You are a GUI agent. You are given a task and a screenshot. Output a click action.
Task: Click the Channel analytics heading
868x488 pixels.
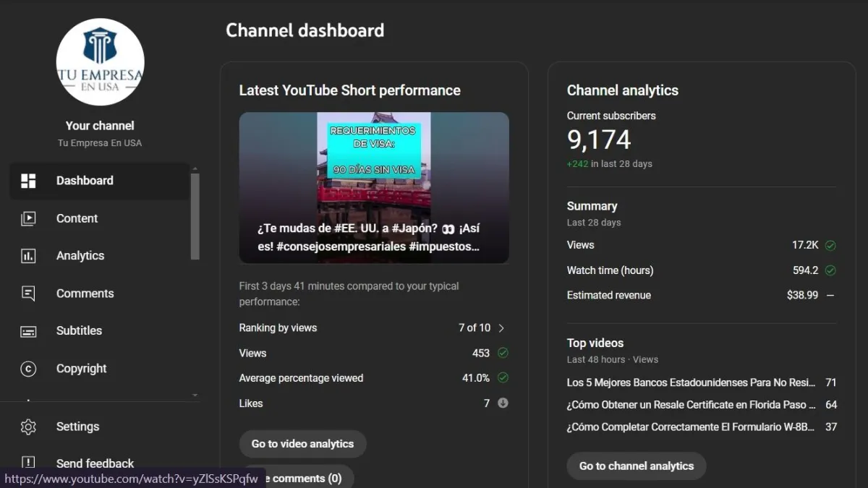[623, 90]
